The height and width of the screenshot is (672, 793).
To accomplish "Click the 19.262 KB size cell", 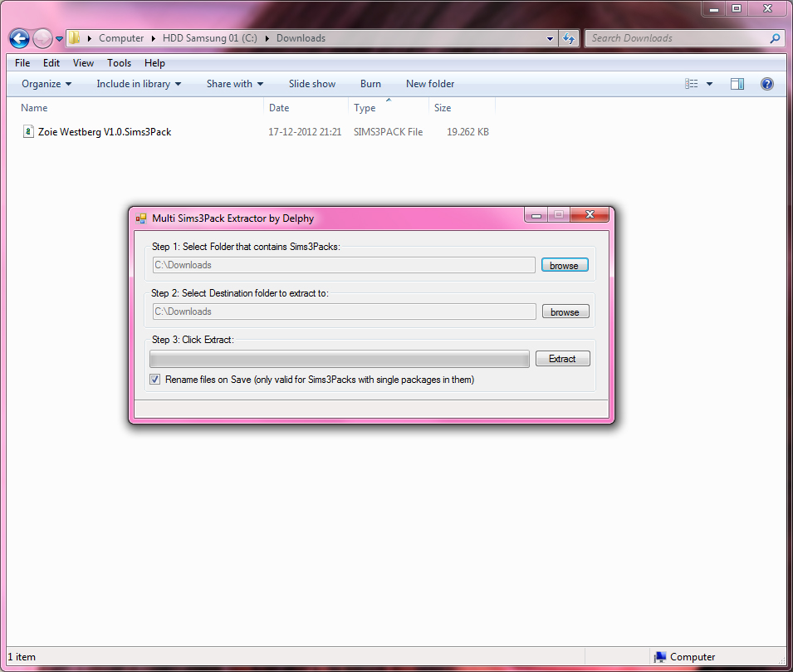I will [x=467, y=131].
